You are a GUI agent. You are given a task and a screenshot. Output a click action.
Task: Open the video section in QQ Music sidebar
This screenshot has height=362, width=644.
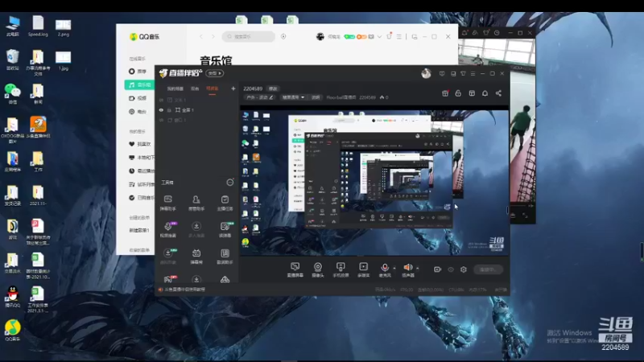[138, 98]
